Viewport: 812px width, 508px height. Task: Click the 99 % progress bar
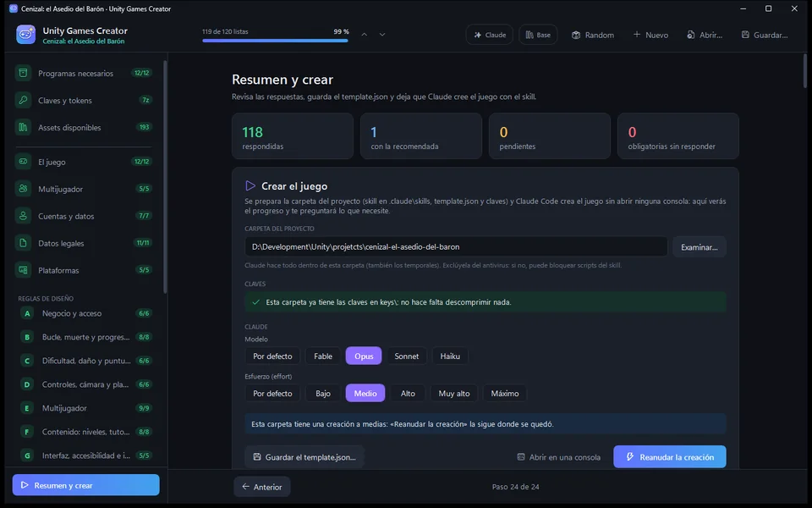(x=275, y=41)
